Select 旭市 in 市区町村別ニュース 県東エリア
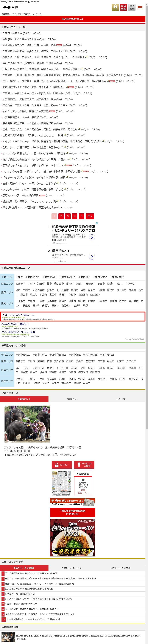 (18, 290)
